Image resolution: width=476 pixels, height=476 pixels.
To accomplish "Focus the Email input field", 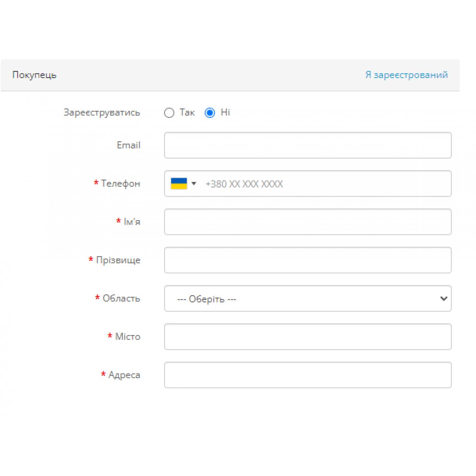I will click(308, 146).
